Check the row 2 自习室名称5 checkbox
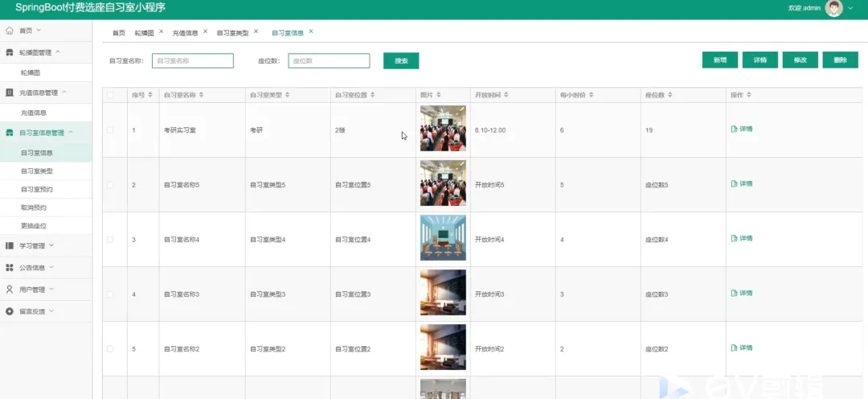Screen dimensions: 868x399 click(x=110, y=184)
